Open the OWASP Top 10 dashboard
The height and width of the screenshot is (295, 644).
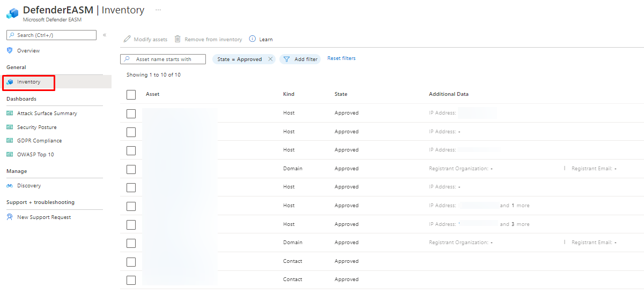click(x=35, y=155)
